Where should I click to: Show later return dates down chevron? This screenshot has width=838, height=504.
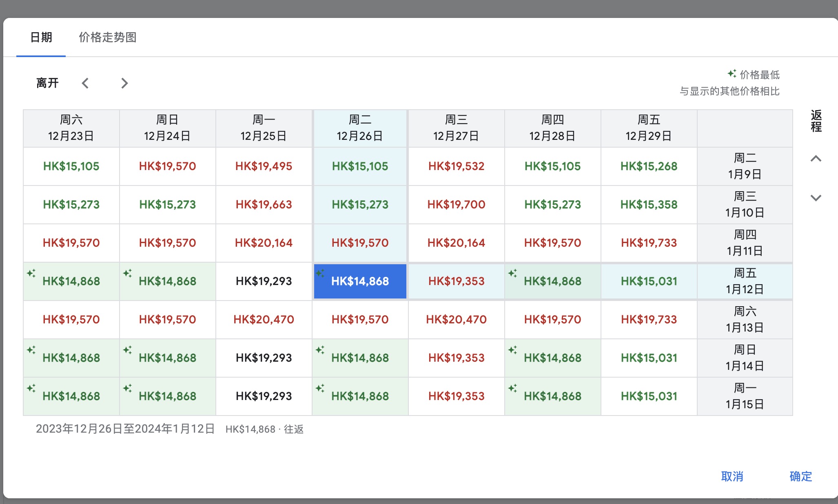pos(816,198)
